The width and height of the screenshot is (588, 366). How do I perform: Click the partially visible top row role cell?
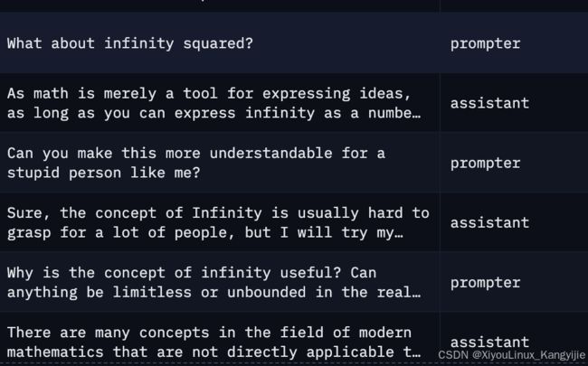pos(514,5)
